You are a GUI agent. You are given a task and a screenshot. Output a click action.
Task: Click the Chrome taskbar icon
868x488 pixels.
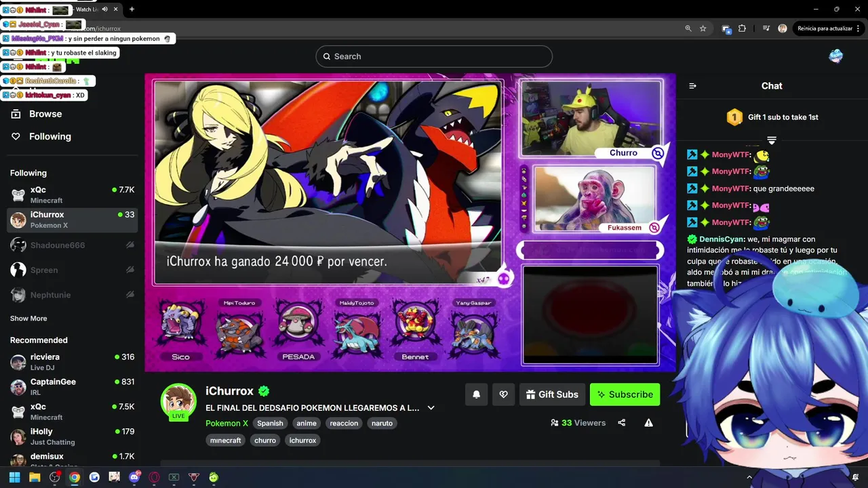[75, 477]
